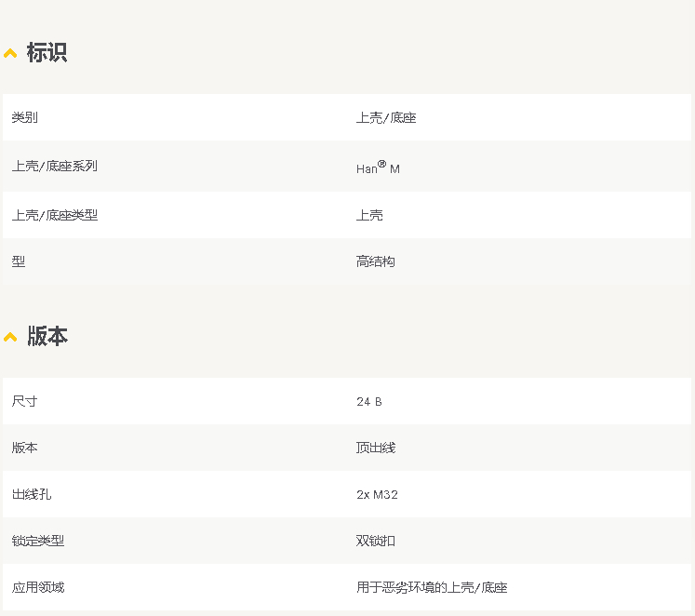The image size is (695, 616).
Task: Click the 版本 row label in table
Action: point(25,448)
